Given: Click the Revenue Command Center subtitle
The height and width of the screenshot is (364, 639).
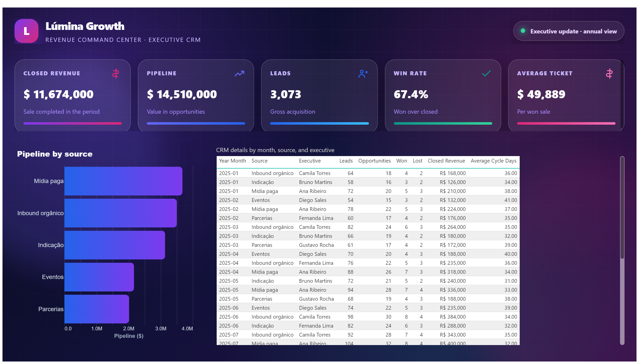Looking at the screenshot, I should pos(123,40).
